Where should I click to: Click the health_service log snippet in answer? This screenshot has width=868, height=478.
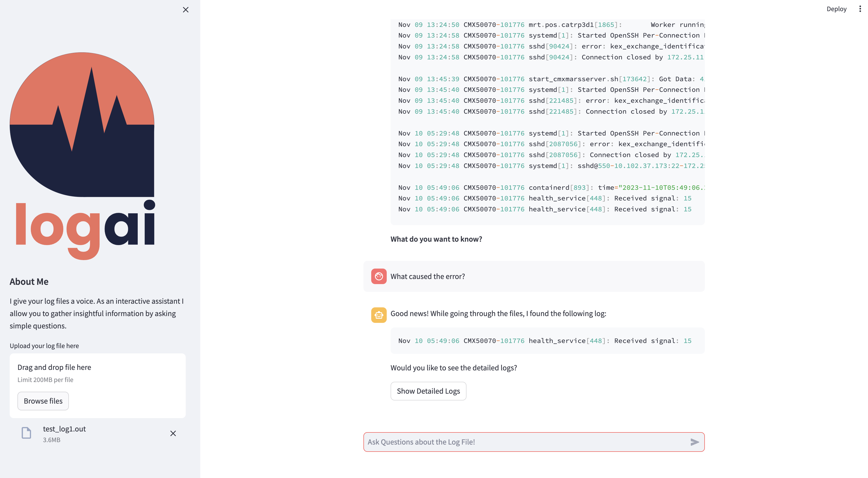click(545, 341)
